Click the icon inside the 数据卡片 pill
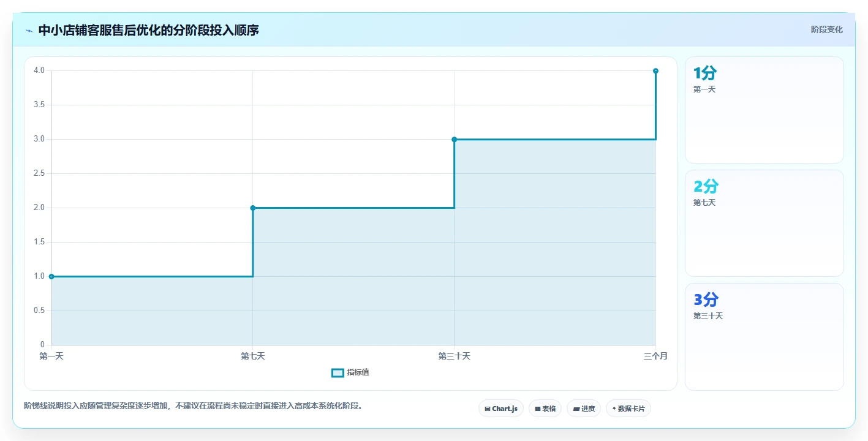The height and width of the screenshot is (441, 868). pos(614,408)
